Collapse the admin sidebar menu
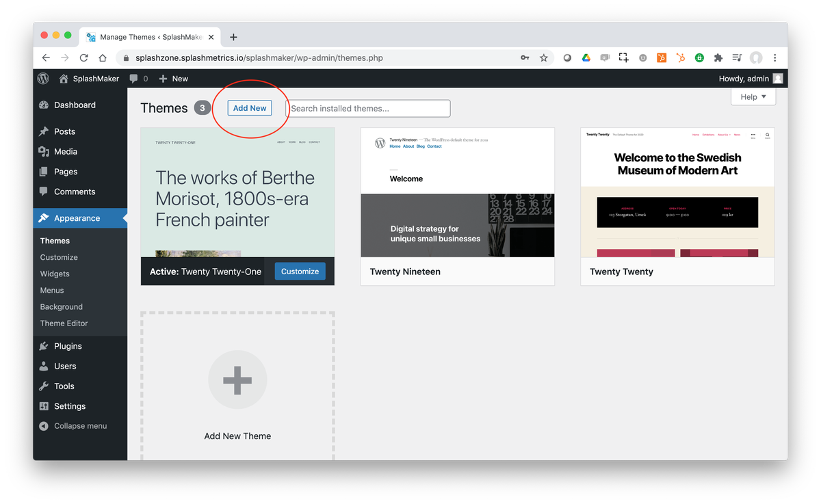This screenshot has height=504, width=821. 73,425
